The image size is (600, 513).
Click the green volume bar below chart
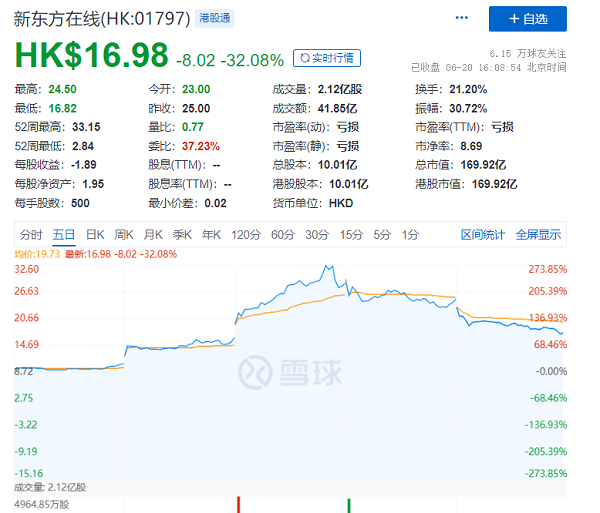click(x=349, y=506)
